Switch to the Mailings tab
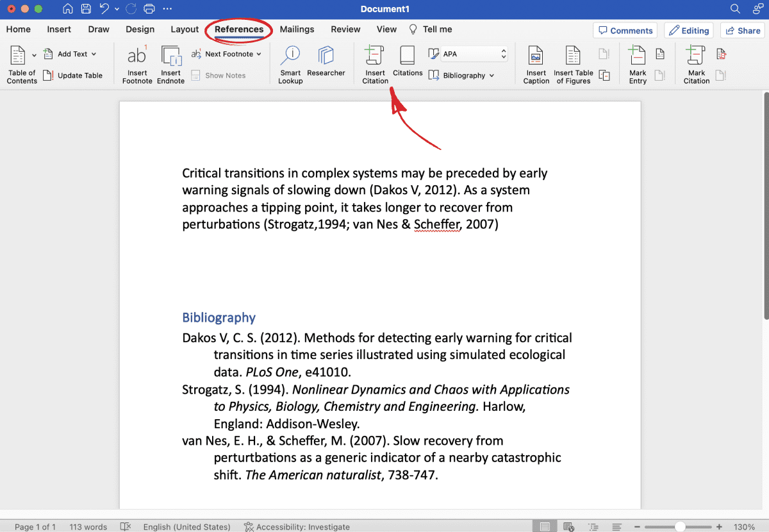Viewport: 769px width, 532px height. [297, 29]
